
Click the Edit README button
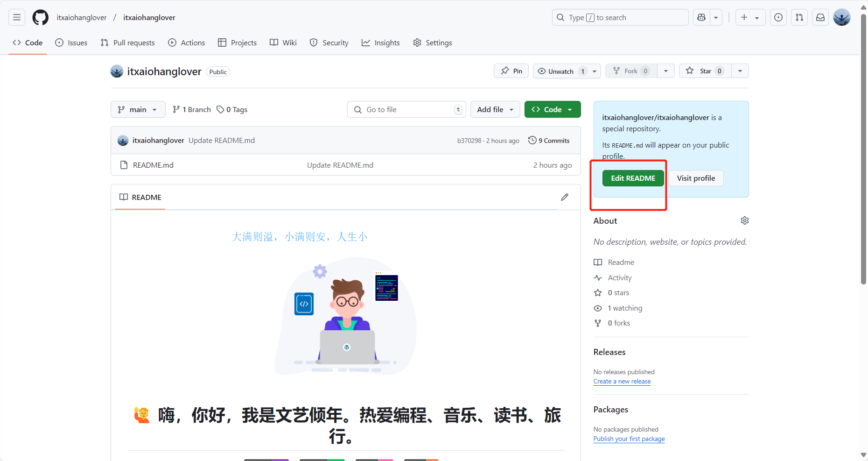click(633, 178)
